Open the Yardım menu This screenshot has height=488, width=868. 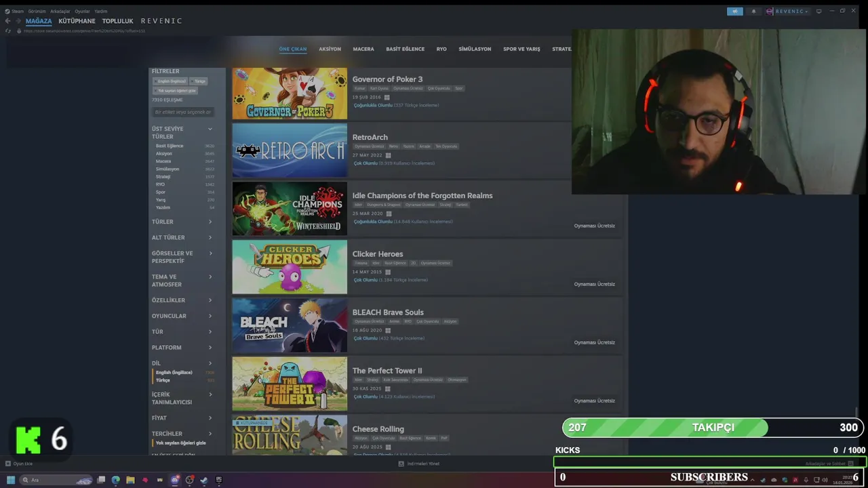pyautogui.click(x=101, y=12)
